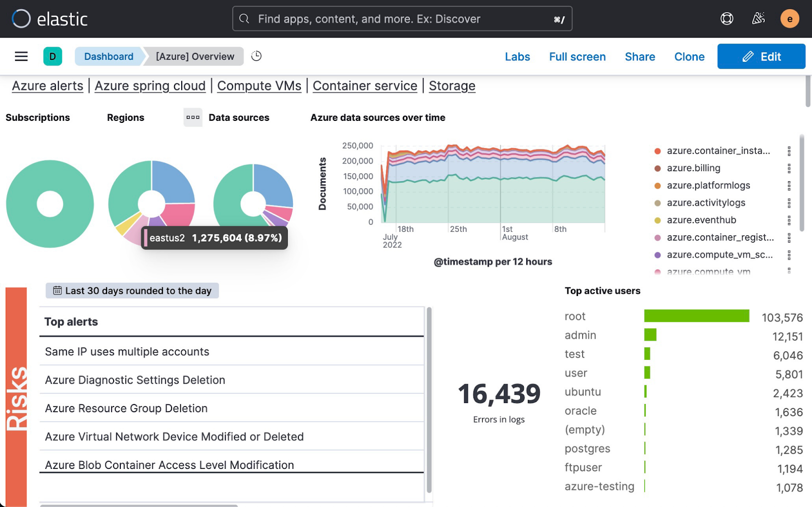
Task: Open the newsfeed celebration icon
Action: [x=758, y=19]
